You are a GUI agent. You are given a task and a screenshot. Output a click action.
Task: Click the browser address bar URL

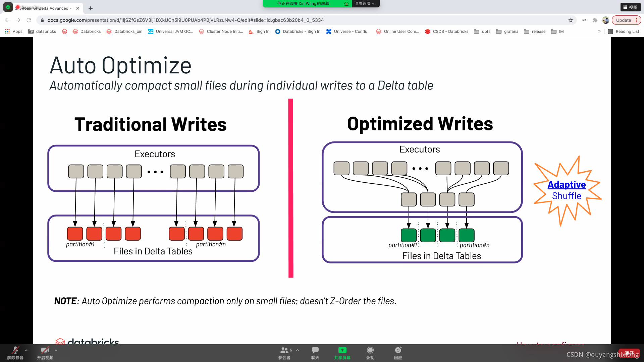(x=185, y=20)
